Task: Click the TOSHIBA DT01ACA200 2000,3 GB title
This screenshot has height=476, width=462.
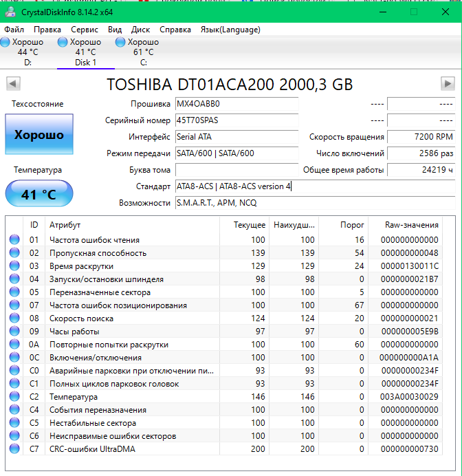Action: (x=230, y=85)
